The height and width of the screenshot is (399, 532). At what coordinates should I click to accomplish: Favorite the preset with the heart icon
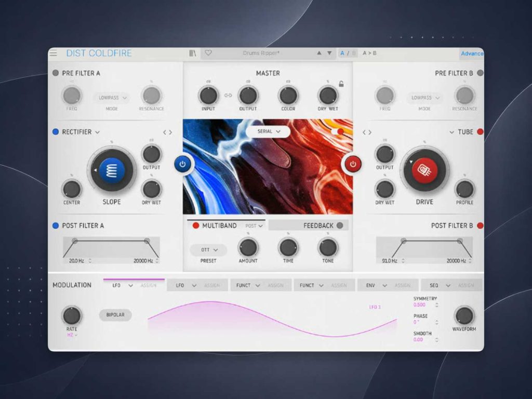click(208, 53)
